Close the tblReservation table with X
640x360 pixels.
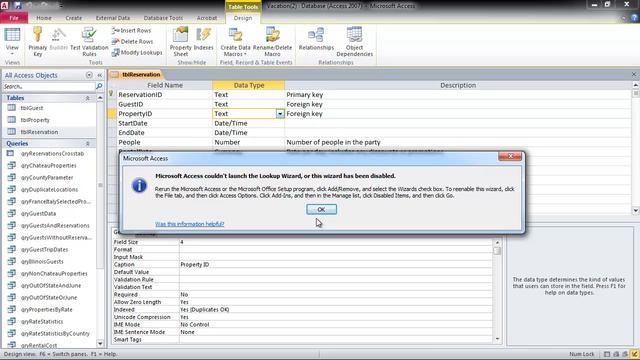[634, 74]
